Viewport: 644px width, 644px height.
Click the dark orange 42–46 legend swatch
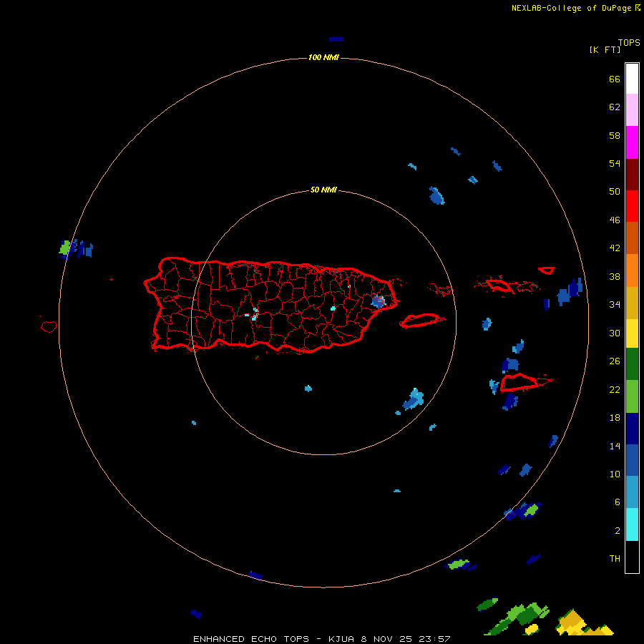coord(632,238)
